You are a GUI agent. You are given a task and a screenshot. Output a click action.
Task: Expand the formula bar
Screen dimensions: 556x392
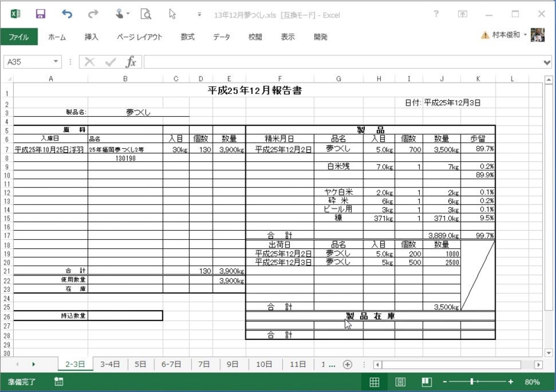(547, 63)
